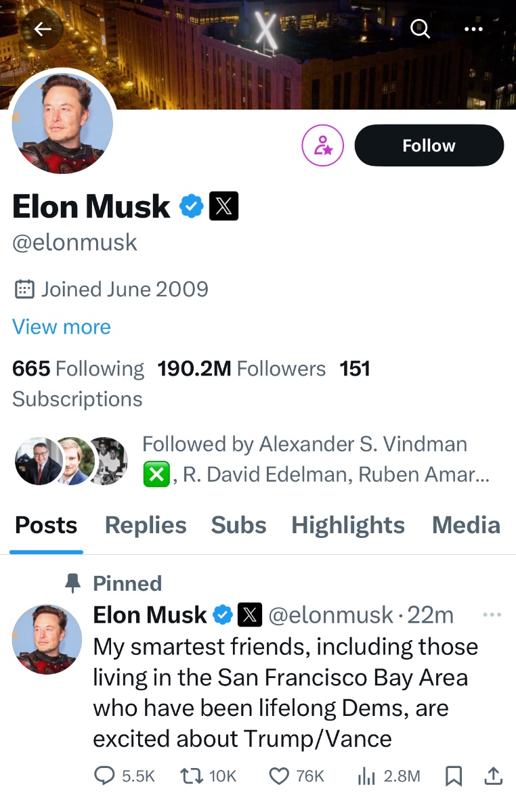The width and height of the screenshot is (516, 812).
Task: Like the pinned post with heart icon
Action: click(x=279, y=776)
